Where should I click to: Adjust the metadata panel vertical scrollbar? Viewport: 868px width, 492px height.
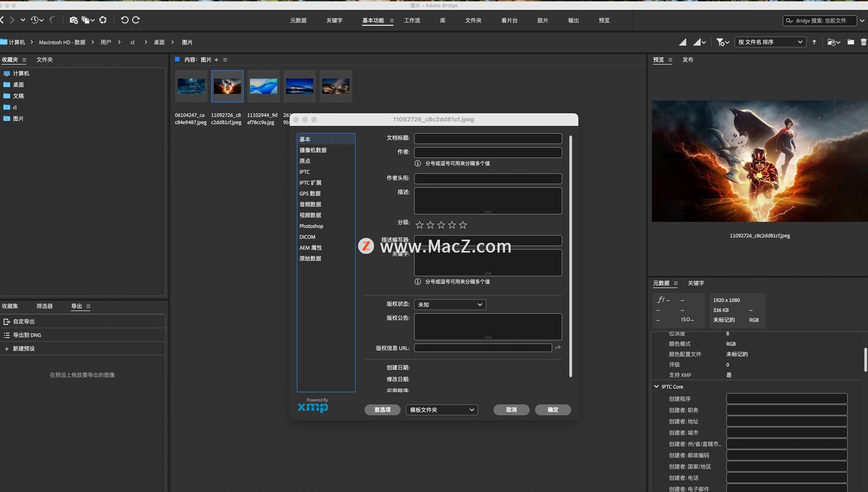tap(865, 360)
